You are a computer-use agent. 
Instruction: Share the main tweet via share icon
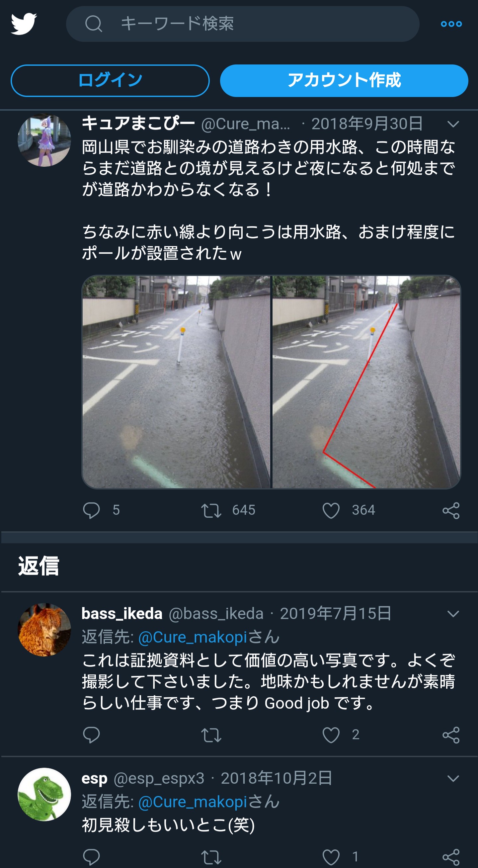(x=451, y=510)
